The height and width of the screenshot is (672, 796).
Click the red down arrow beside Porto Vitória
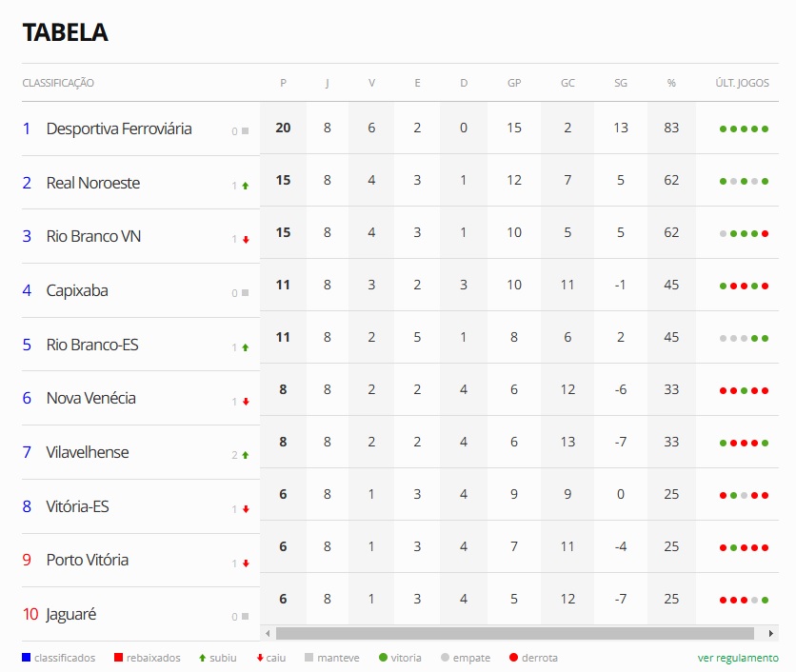click(x=246, y=563)
